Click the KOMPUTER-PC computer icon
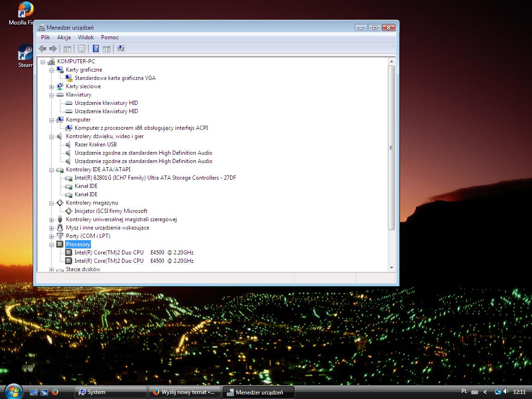The height and width of the screenshot is (399, 532). pyautogui.click(x=51, y=61)
